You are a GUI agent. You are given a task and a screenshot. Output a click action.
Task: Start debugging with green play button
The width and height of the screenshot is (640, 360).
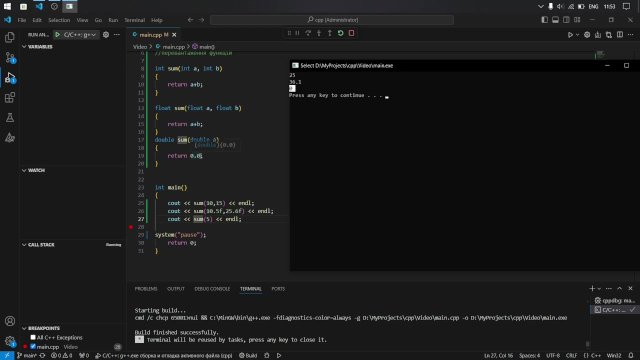pyautogui.click(x=58, y=35)
